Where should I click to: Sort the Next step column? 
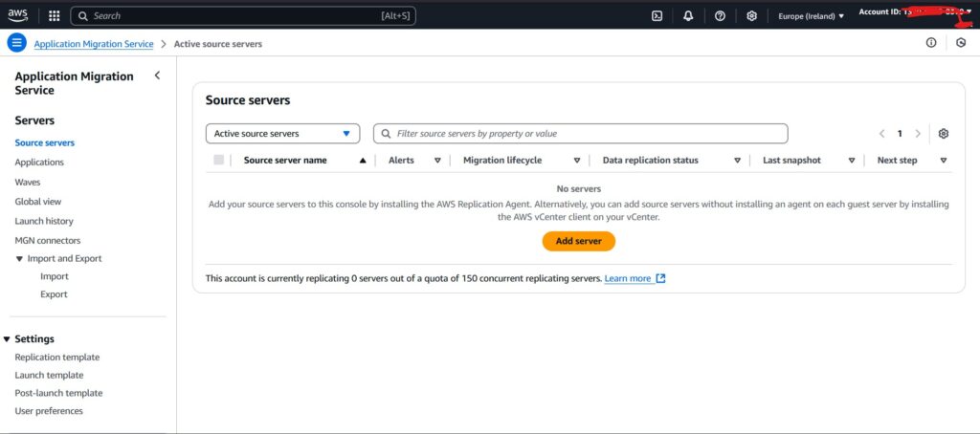(943, 161)
